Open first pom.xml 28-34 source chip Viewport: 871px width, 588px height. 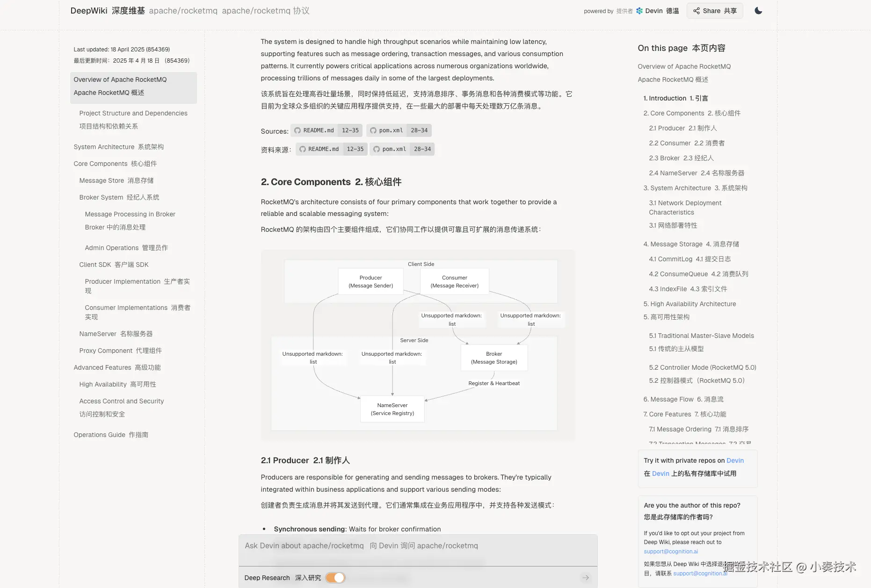point(399,130)
